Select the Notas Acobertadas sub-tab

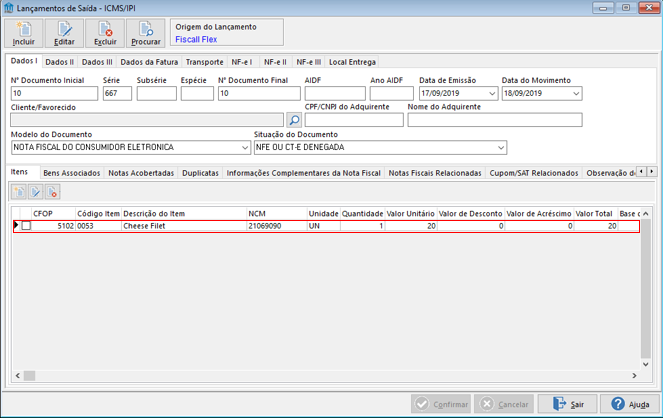point(141,173)
